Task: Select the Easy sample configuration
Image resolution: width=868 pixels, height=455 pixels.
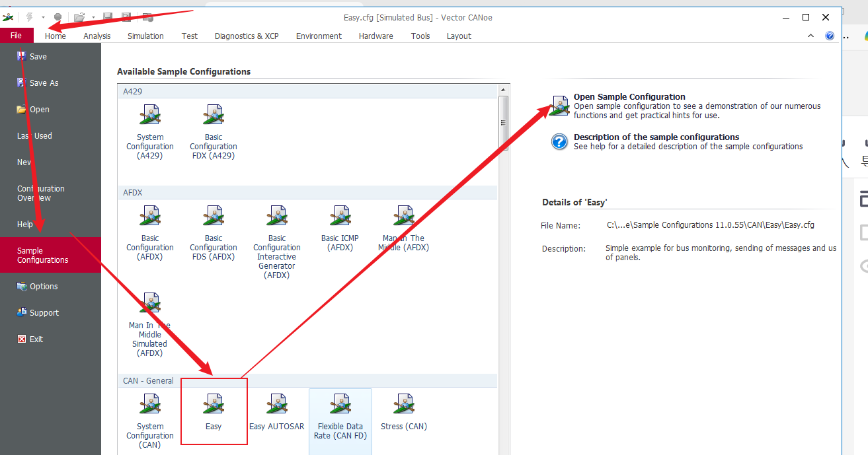Action: pos(214,413)
